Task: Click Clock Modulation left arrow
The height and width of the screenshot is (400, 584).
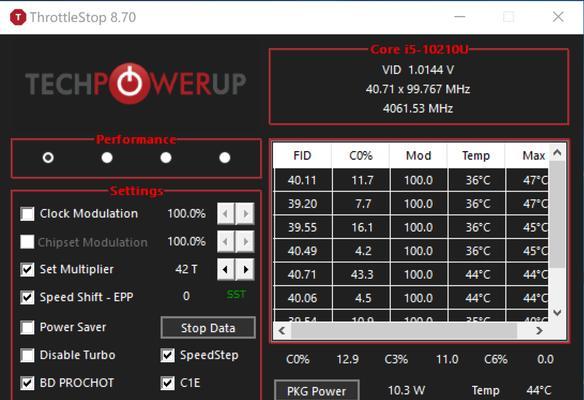Action: pyautogui.click(x=226, y=214)
